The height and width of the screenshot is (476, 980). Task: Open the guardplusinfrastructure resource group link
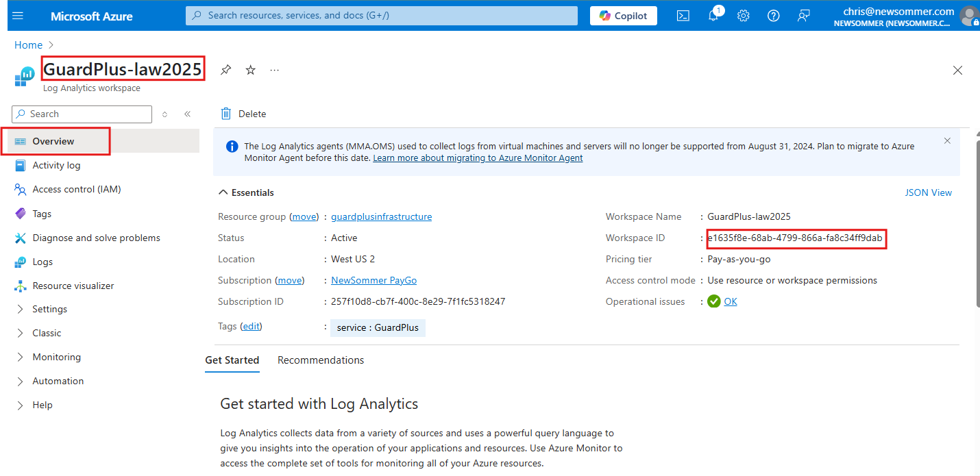381,216
